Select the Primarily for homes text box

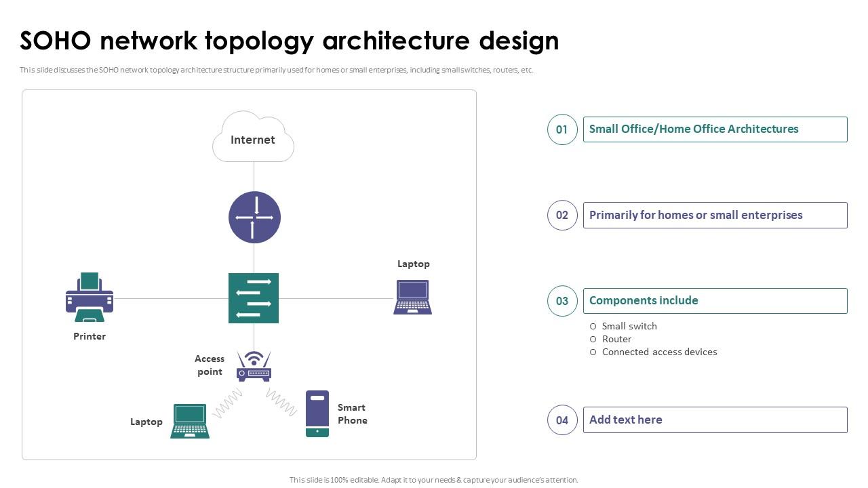click(x=715, y=216)
